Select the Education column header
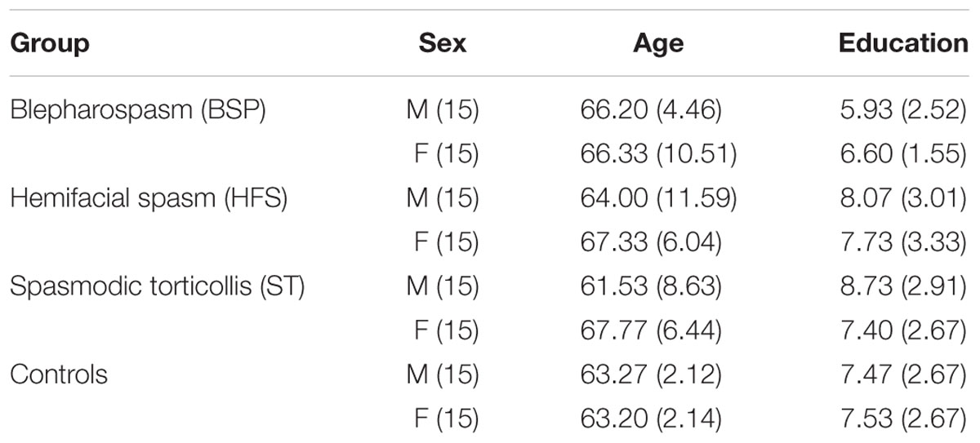This screenshot has width=980, height=443. coord(903,42)
